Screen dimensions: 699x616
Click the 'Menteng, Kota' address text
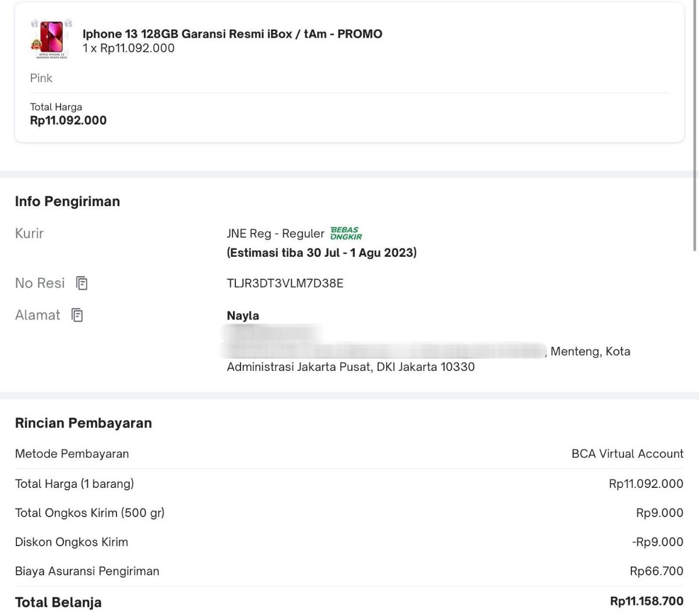590,351
